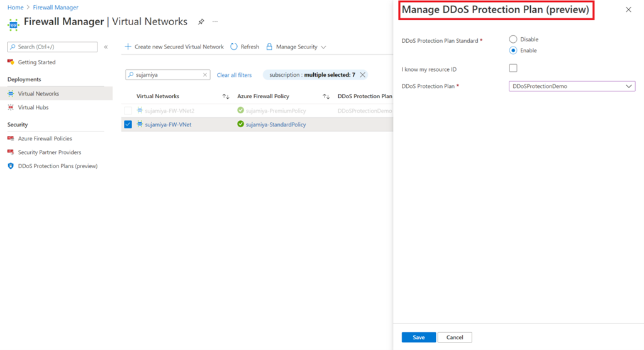644x350 pixels.
Task: Uncheck the sujamiya-FW-VNet row checkbox
Action: tap(128, 124)
